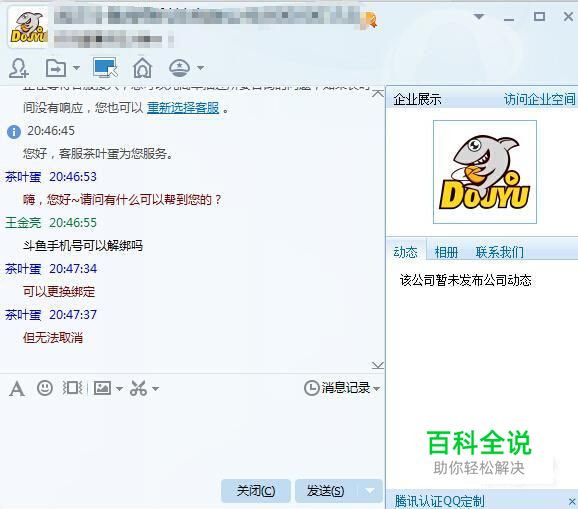Screen dimensions: 578x509
Task: Click the police cap report icon
Action: (180, 68)
